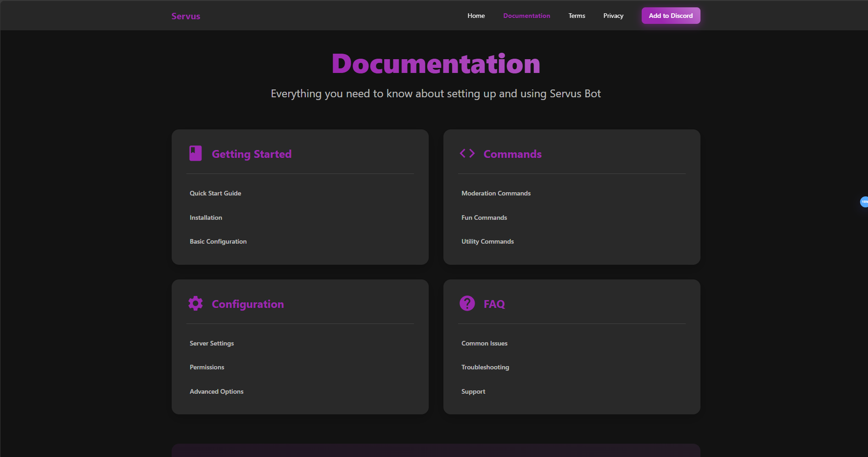Select the Documentation nav item
Screen dimensions: 868x457
[x=526, y=16]
